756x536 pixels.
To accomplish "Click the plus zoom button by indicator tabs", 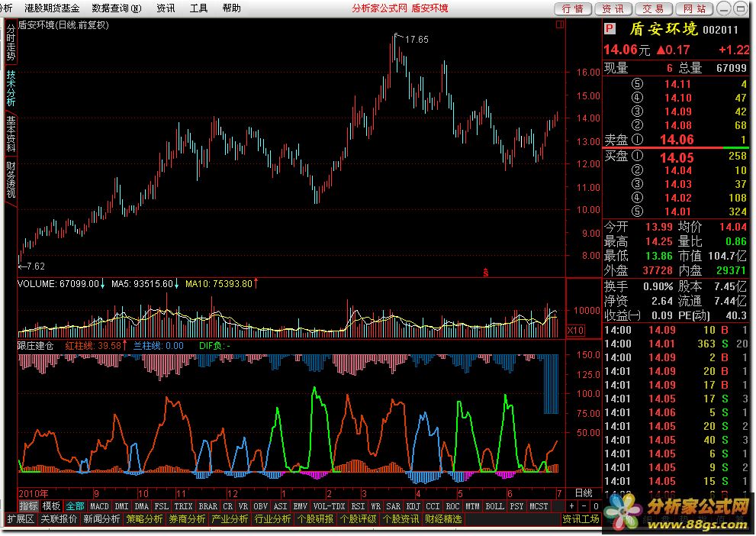I will coord(572,506).
